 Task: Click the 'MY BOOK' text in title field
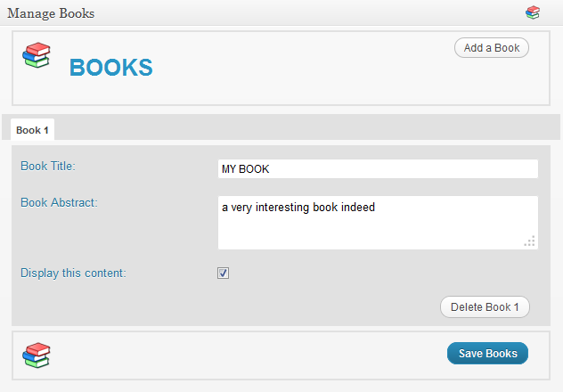pyautogui.click(x=245, y=168)
